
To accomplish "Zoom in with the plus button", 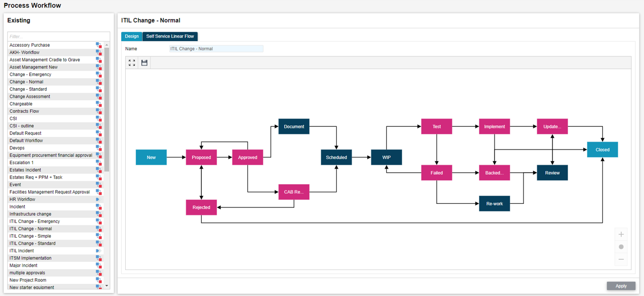I will 621,235.
